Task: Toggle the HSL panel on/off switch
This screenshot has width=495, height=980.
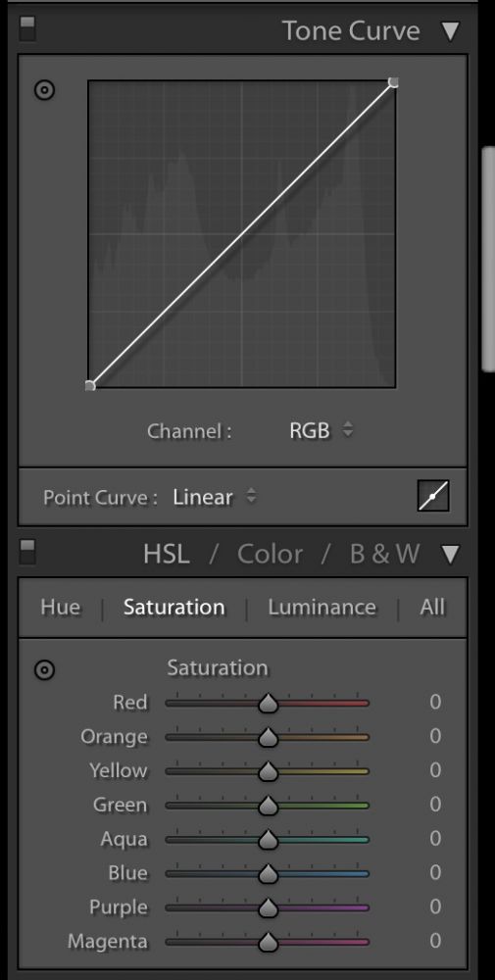Action: 26,552
